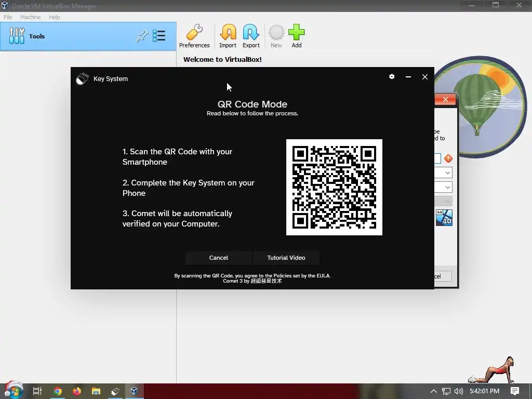Open Key System settings gear
This screenshot has width=532, height=399.
(x=392, y=77)
